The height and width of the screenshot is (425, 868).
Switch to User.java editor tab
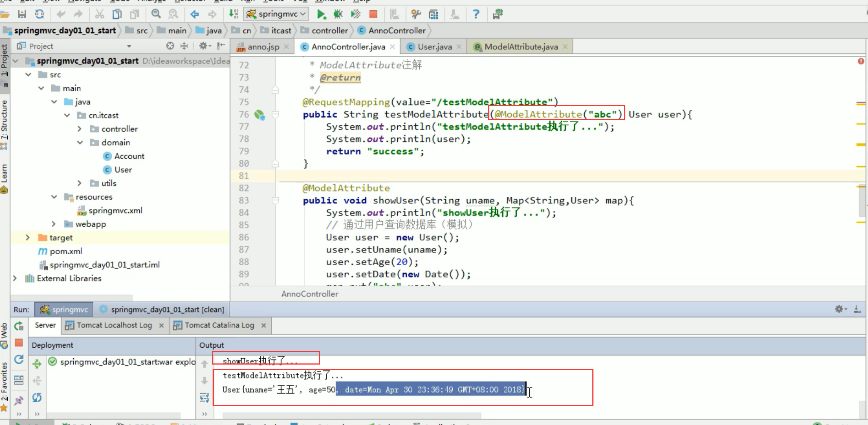coord(434,47)
